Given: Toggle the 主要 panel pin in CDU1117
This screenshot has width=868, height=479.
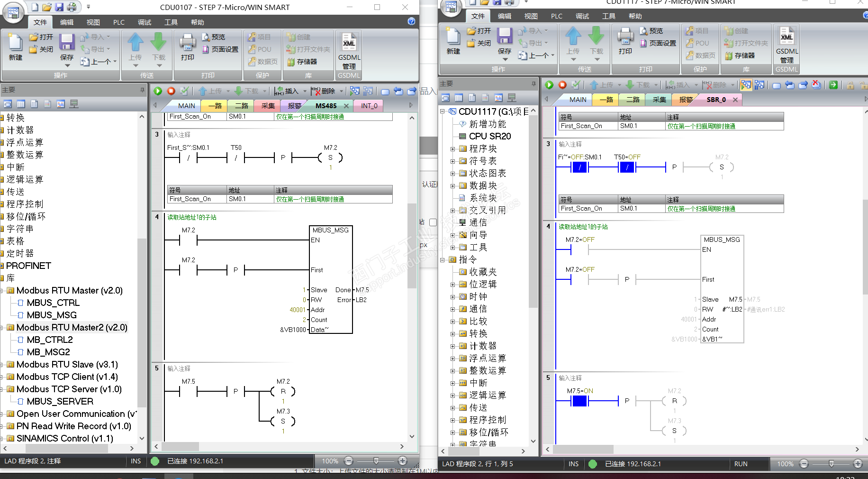Looking at the screenshot, I should [x=533, y=83].
